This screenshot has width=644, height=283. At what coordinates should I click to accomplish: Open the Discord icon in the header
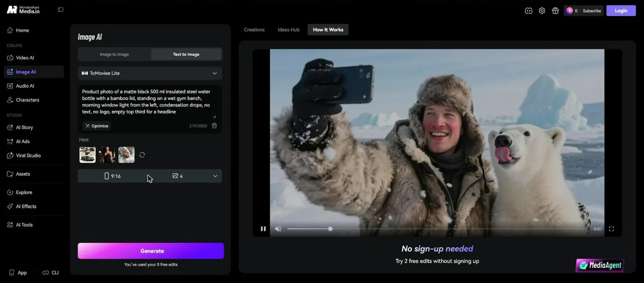tap(529, 11)
